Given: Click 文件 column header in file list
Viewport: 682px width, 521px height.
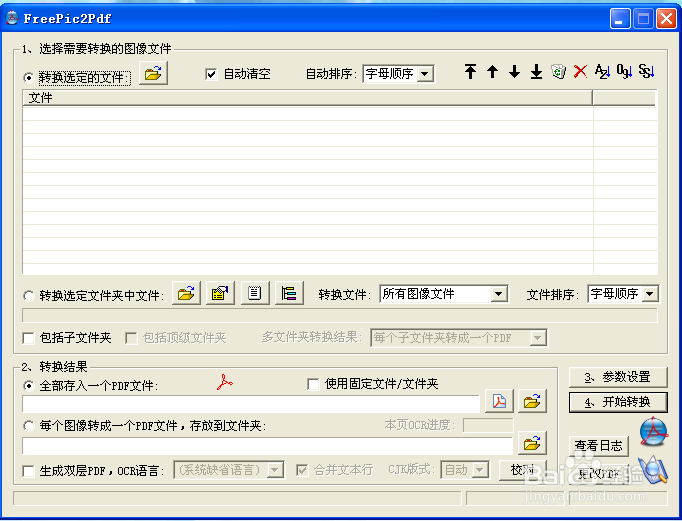Looking at the screenshot, I should [x=308, y=98].
